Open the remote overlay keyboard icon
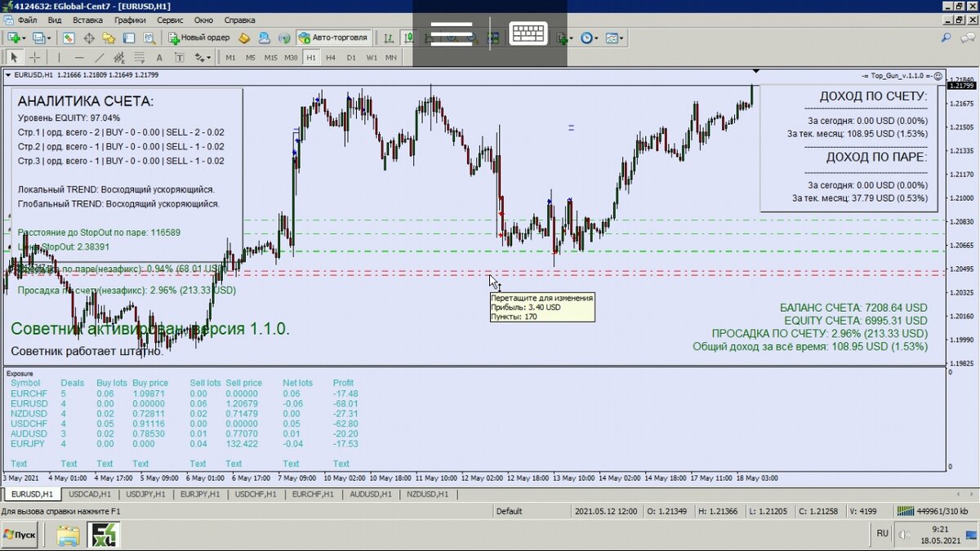This screenshot has width=980, height=551. (x=528, y=33)
